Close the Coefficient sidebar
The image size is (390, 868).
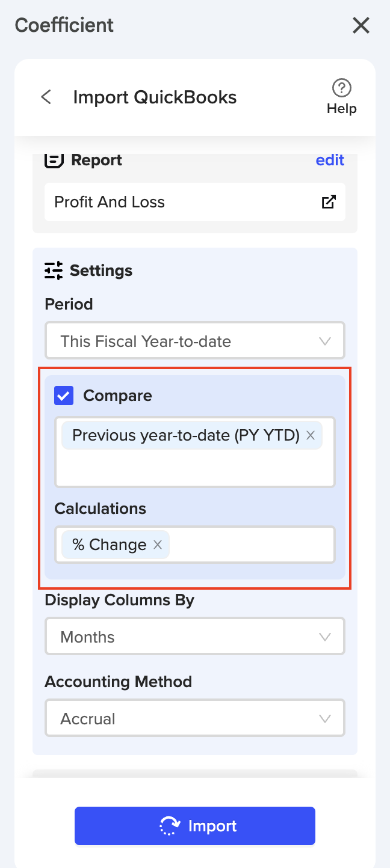tap(361, 25)
